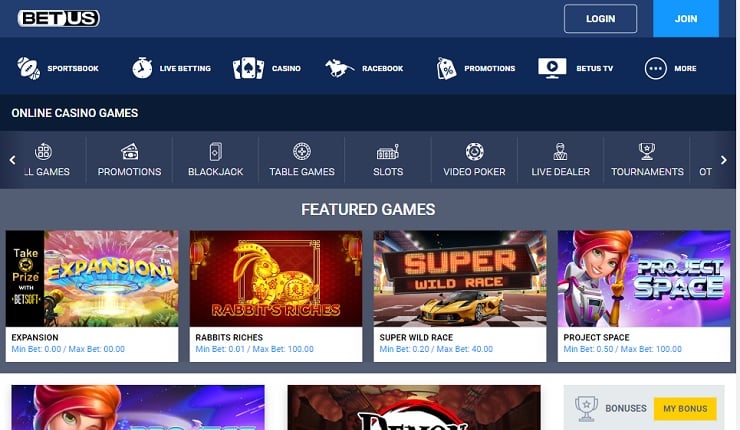Open the Sportsbook menu label
740x430 pixels.
click(x=73, y=68)
